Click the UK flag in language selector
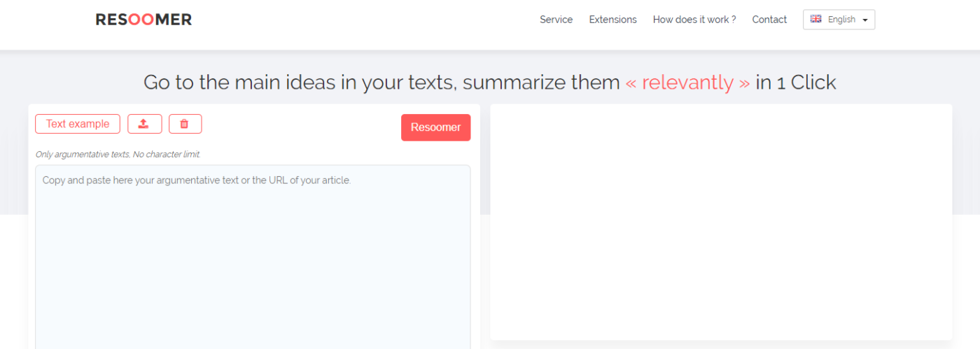The image size is (980, 349). coord(815,20)
